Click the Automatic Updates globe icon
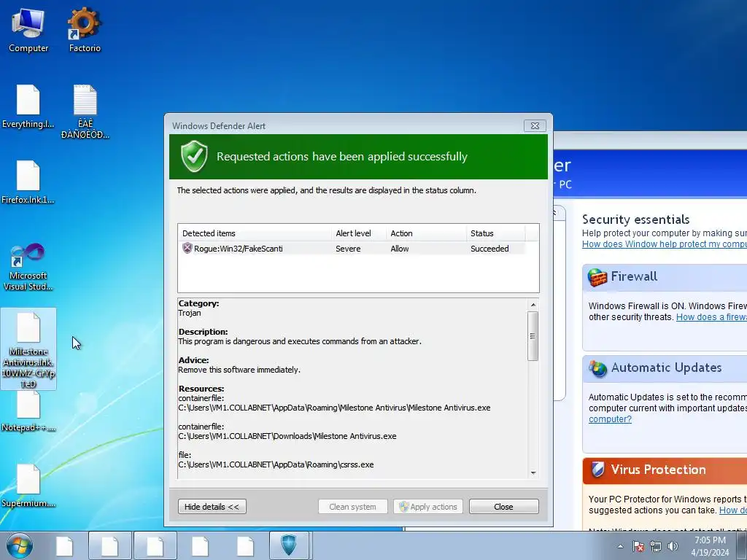 click(x=597, y=368)
